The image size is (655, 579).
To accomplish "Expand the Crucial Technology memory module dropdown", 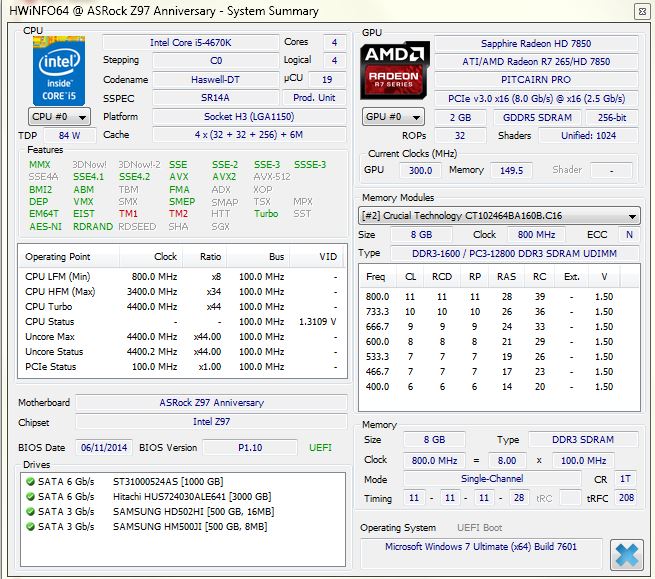I will [x=499, y=215].
